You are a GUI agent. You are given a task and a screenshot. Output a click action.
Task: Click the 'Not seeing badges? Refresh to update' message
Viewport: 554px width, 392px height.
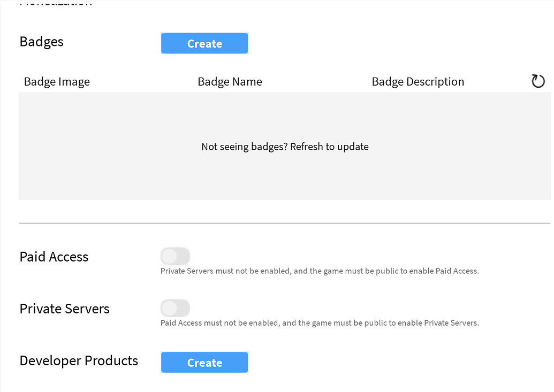285,147
